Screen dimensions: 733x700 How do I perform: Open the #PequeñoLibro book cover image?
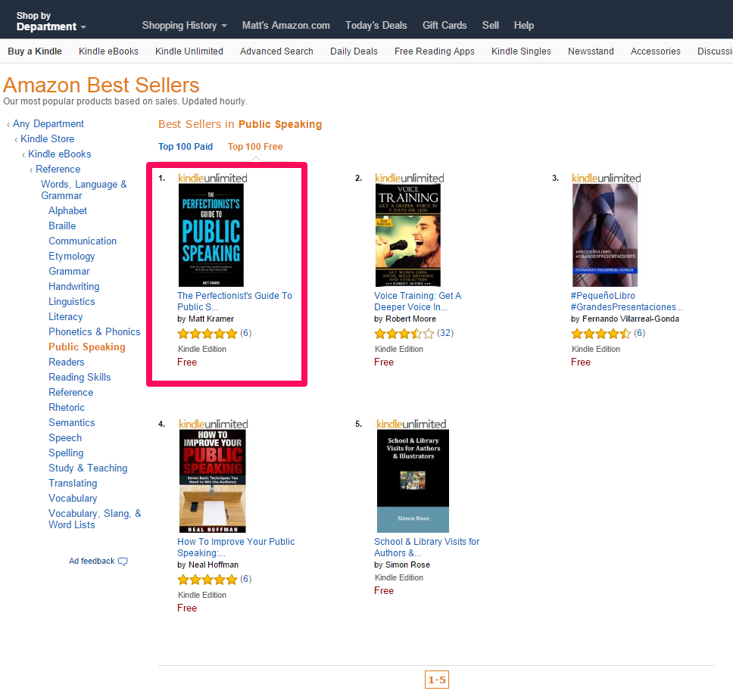point(605,235)
